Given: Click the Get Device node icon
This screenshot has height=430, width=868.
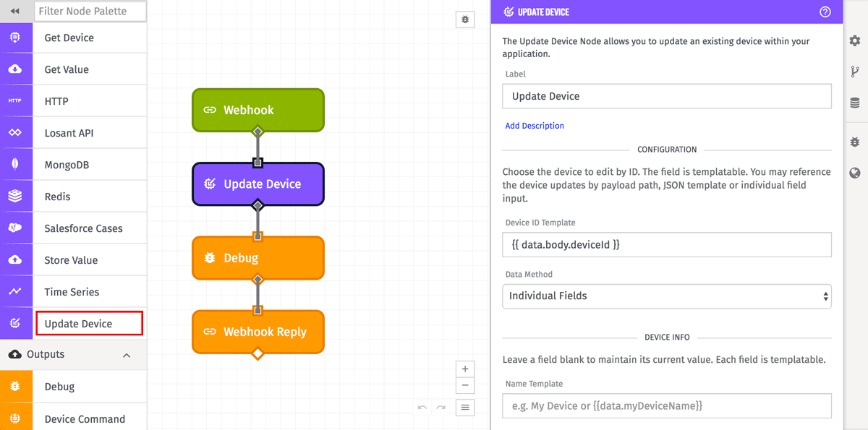Looking at the screenshot, I should click(x=15, y=38).
